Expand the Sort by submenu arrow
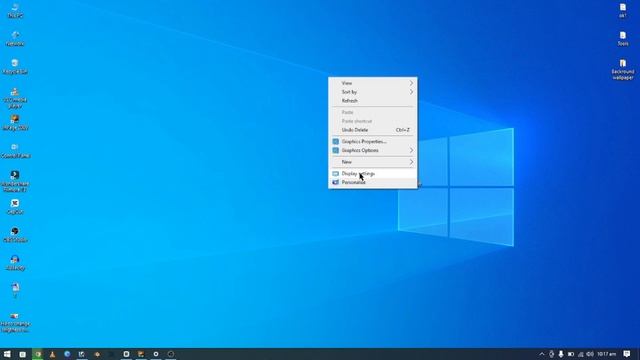The height and width of the screenshot is (360, 640). pos(411,92)
